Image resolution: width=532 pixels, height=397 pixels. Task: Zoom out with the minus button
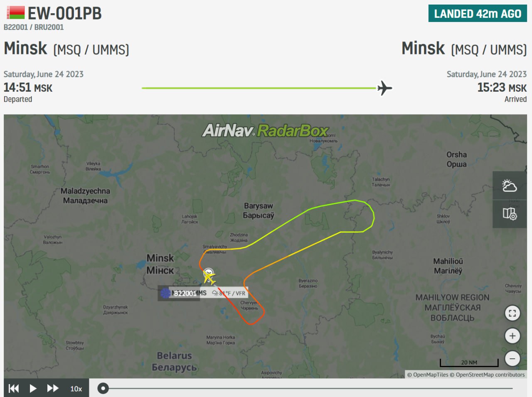[512, 358]
